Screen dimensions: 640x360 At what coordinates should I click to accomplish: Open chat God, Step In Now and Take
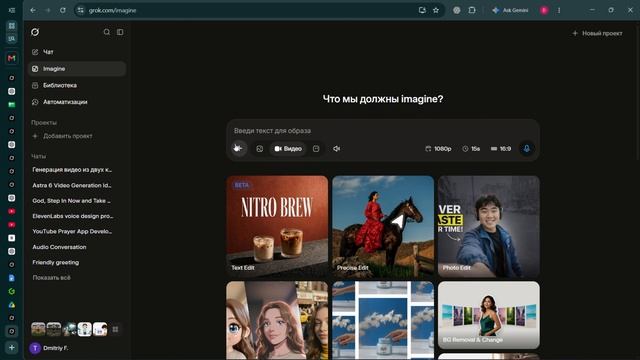pos(72,201)
